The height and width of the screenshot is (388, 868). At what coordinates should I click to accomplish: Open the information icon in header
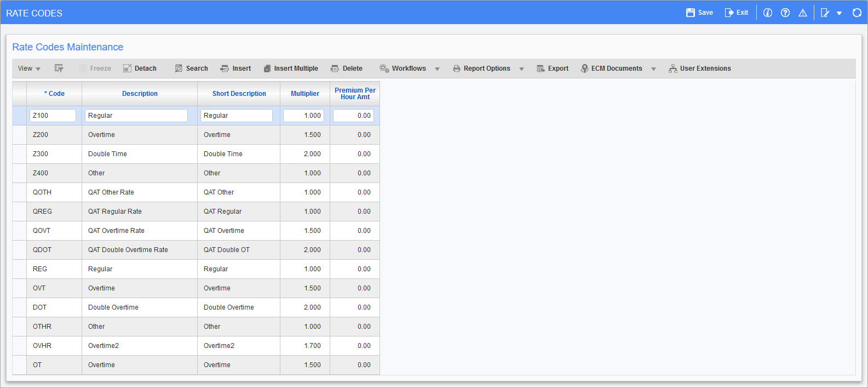(x=767, y=13)
